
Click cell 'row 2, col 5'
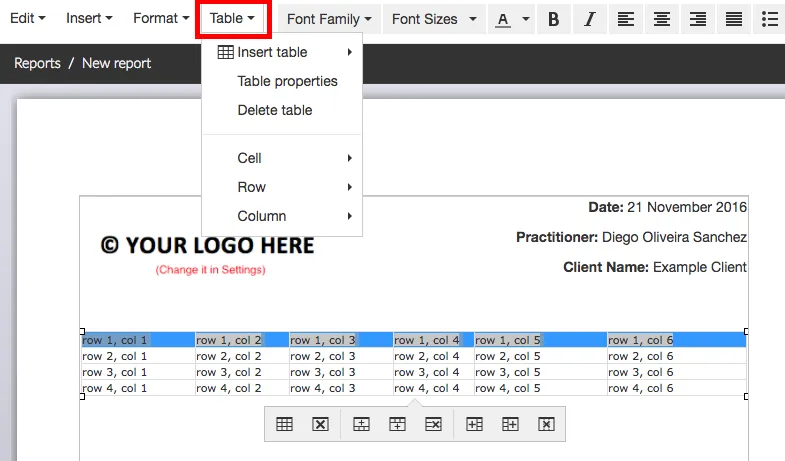point(540,356)
